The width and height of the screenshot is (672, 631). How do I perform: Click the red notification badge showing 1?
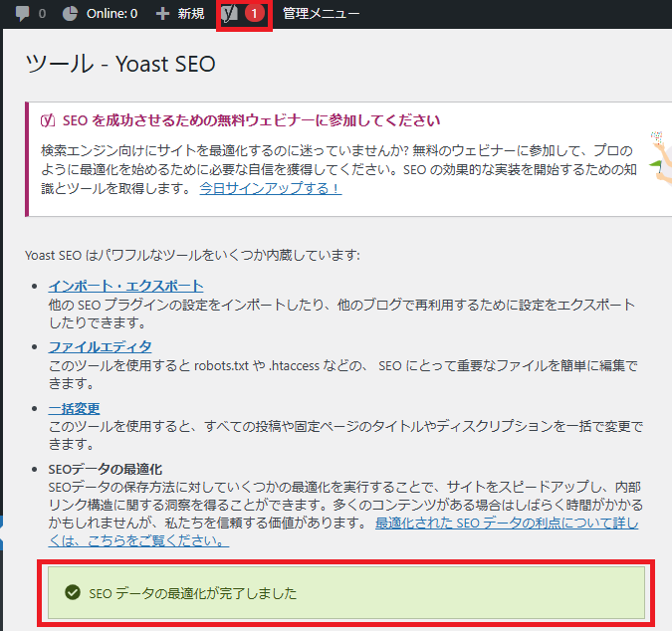click(254, 14)
